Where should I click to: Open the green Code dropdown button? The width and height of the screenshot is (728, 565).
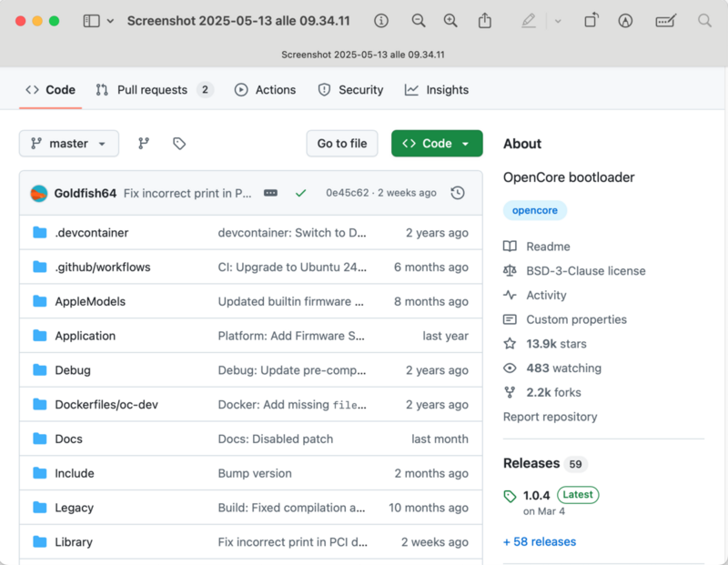pyautogui.click(x=437, y=144)
